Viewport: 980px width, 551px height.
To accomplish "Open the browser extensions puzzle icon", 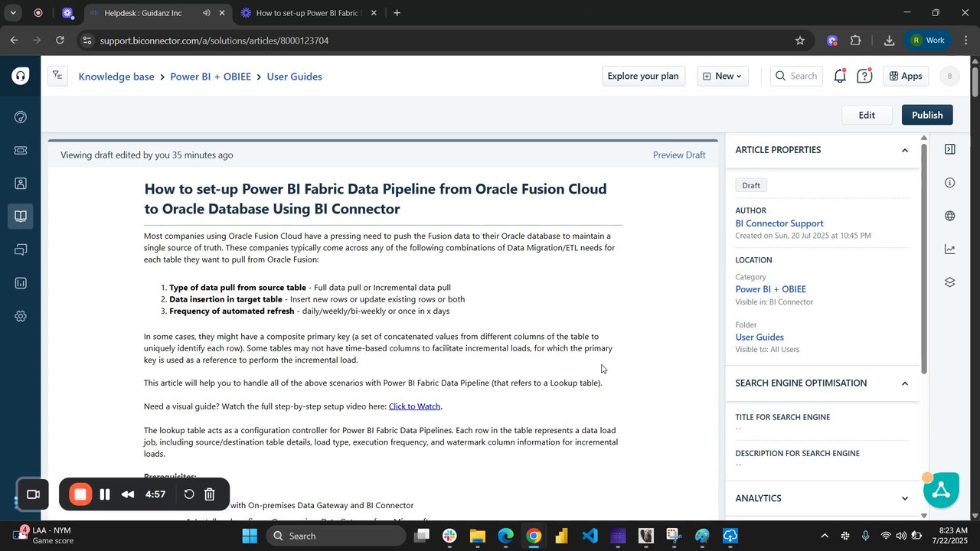I will pyautogui.click(x=855, y=40).
